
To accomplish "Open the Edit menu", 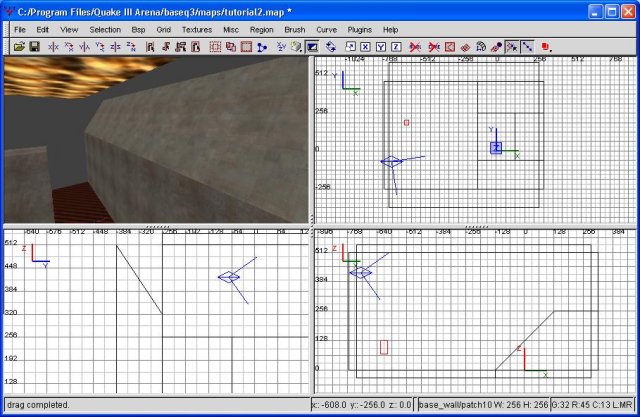I will pos(42,30).
